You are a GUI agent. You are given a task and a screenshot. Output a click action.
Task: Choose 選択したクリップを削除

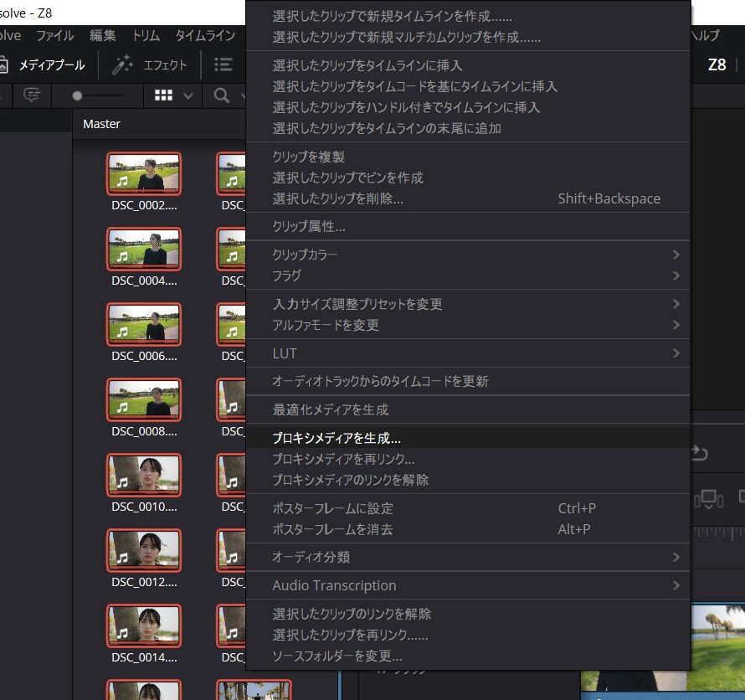point(468,198)
